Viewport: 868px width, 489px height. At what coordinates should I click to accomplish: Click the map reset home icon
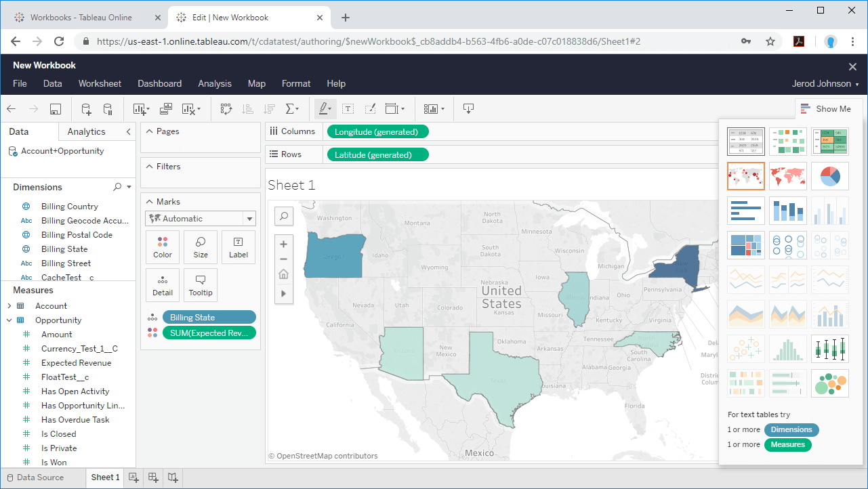click(x=284, y=274)
